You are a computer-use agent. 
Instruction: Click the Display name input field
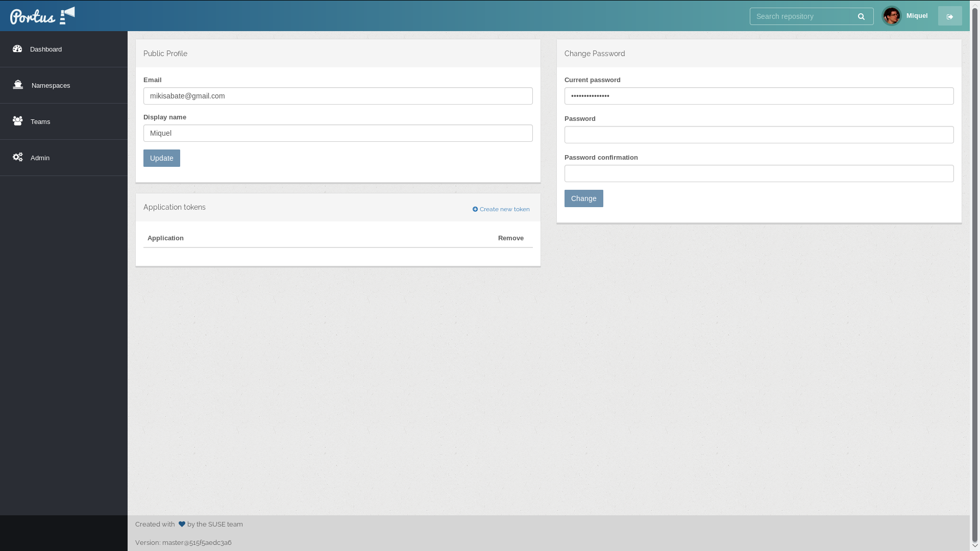[x=338, y=133]
